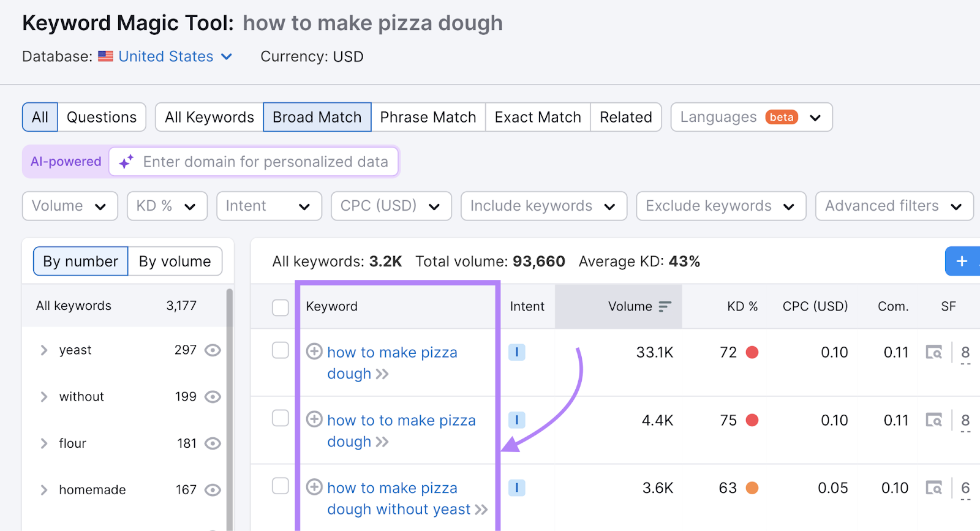Open the Advanced filters dropdown
Viewport: 980px width, 531px height.
coord(894,206)
